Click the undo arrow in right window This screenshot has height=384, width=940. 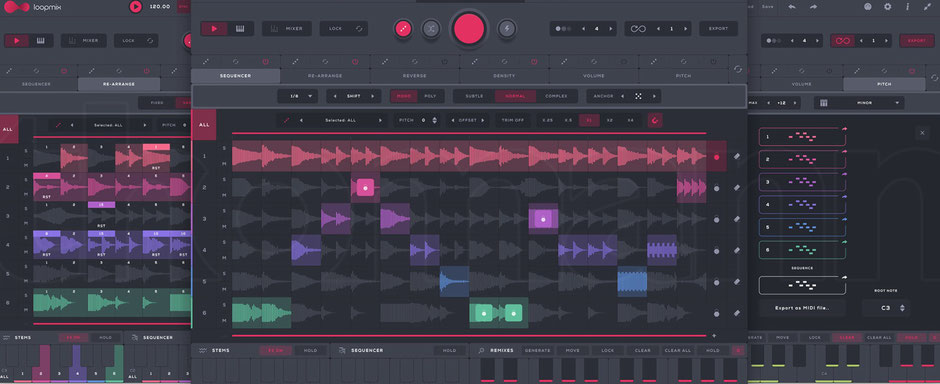(x=791, y=7)
